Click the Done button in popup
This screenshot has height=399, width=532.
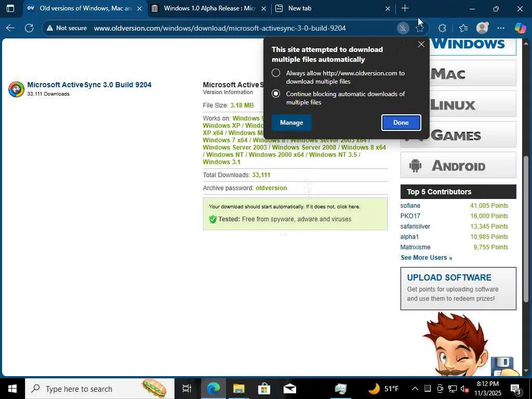[401, 123]
